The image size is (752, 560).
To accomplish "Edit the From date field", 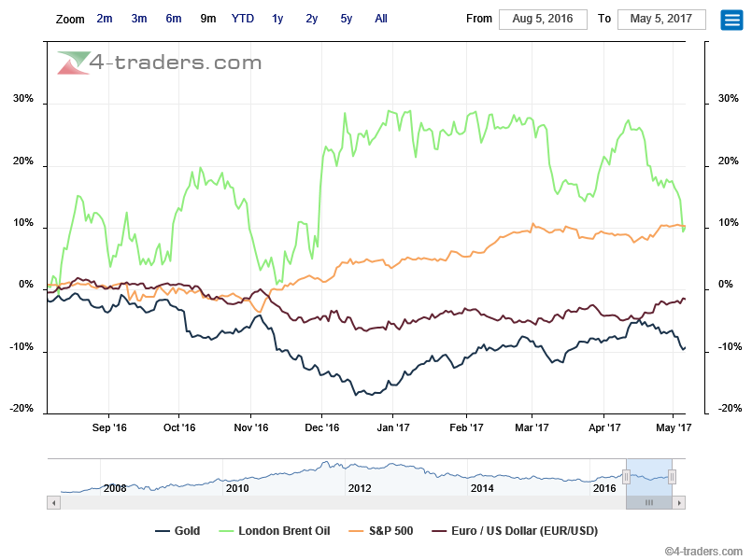I will pyautogui.click(x=543, y=20).
